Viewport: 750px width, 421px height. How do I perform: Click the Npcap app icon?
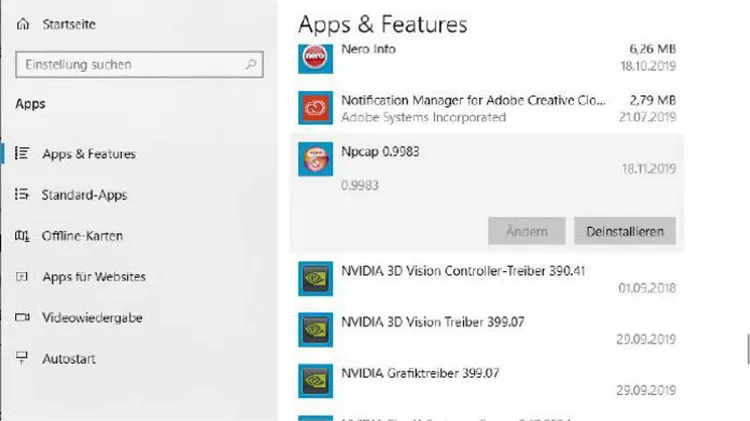[x=315, y=159]
